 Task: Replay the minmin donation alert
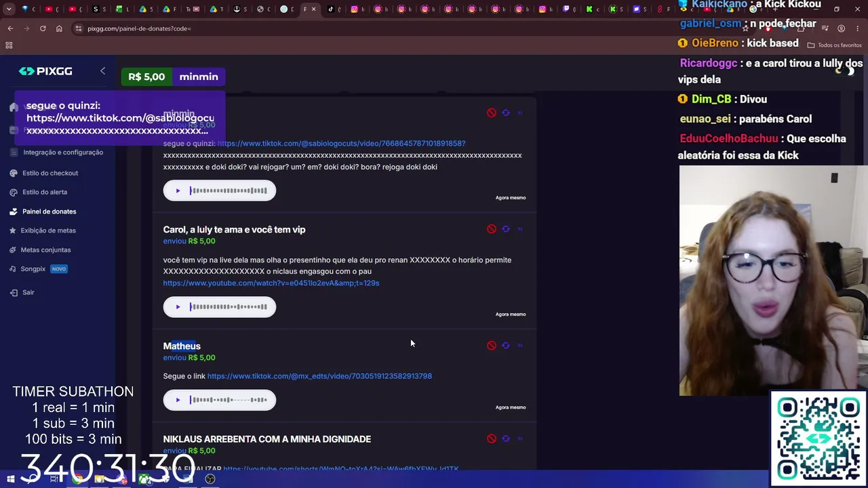pyautogui.click(x=506, y=113)
